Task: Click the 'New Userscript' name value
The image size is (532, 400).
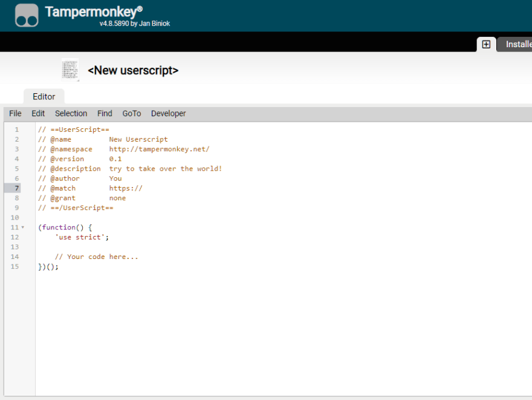Action: click(x=138, y=139)
